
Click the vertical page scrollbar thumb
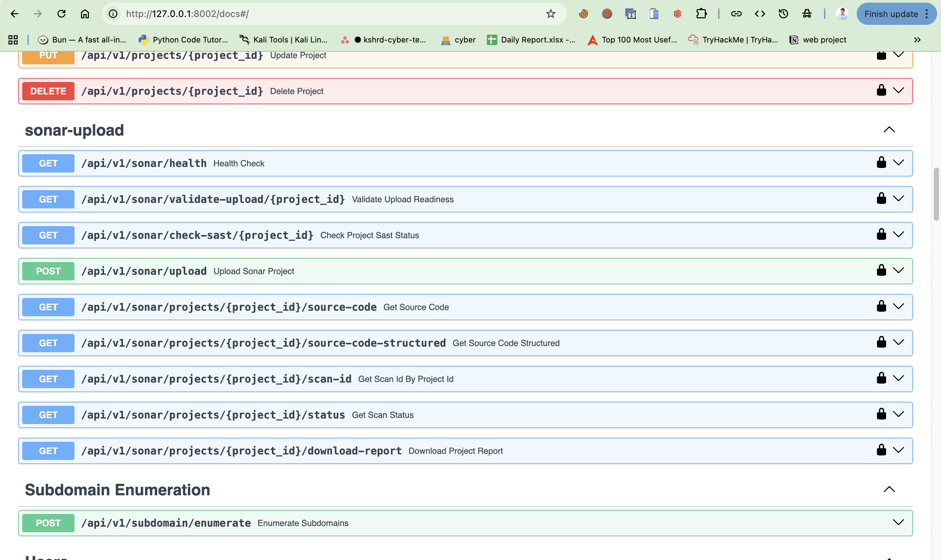[x=936, y=194]
